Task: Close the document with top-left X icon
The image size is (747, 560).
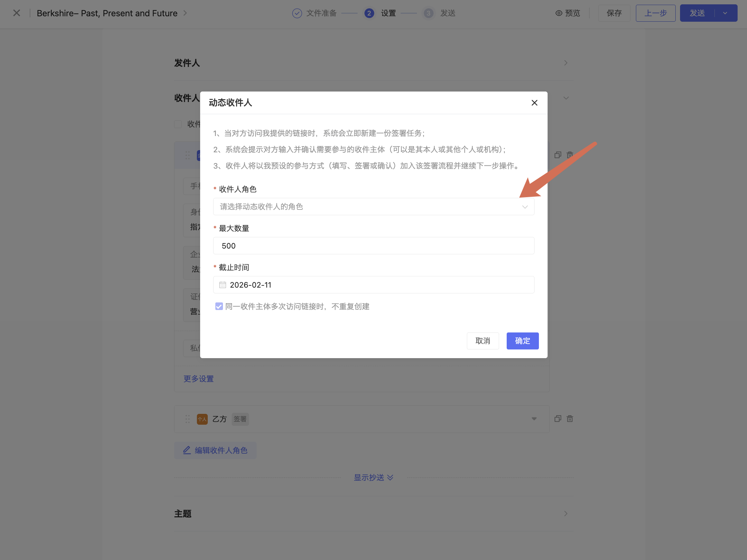Action: pos(17,13)
